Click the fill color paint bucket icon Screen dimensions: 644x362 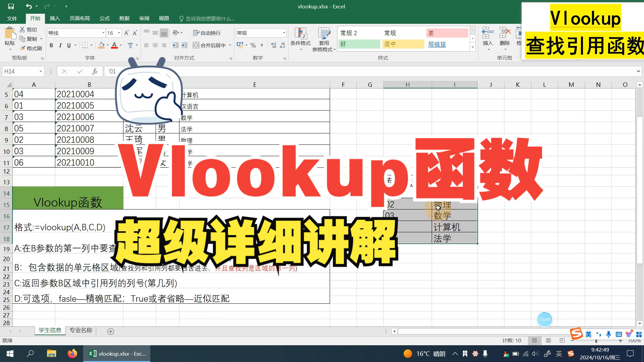point(101,45)
